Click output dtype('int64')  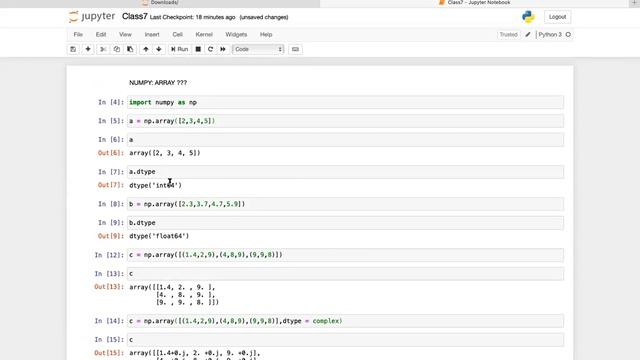(156, 185)
